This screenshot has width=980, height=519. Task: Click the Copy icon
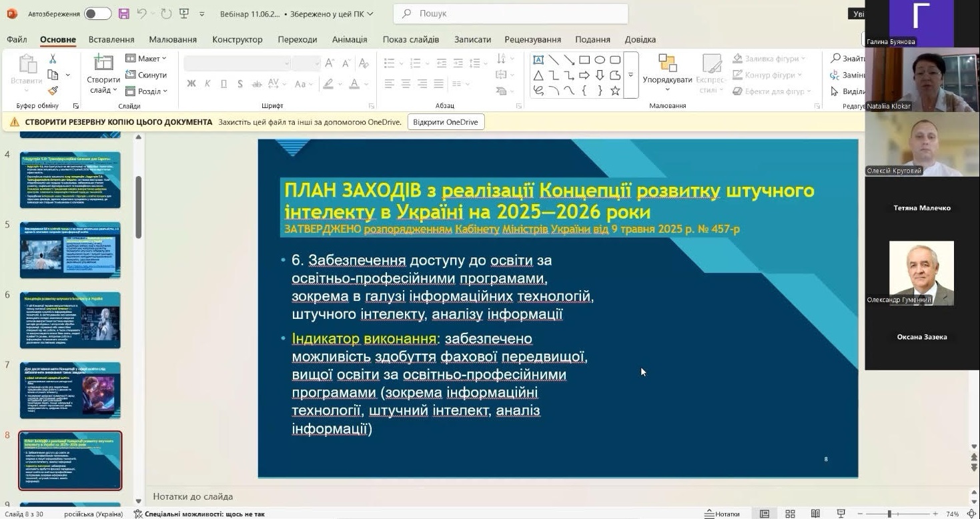pyautogui.click(x=52, y=75)
